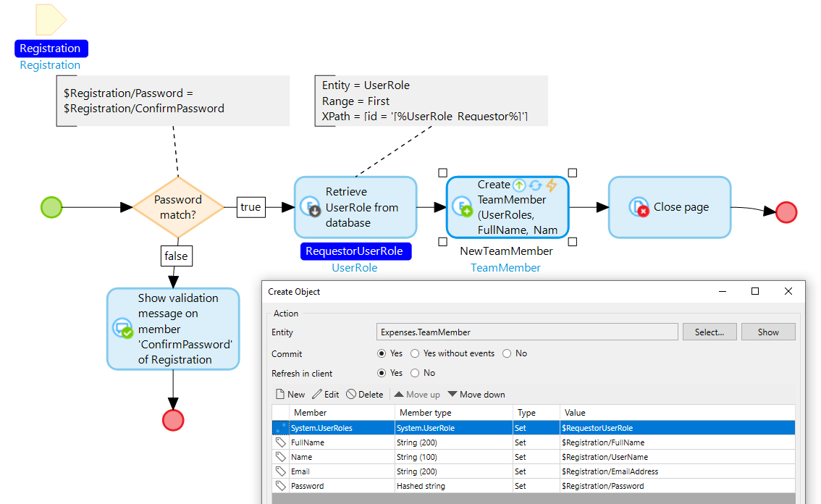Click the refresh icon on Create activity
The height and width of the screenshot is (504, 821).
coord(535,185)
